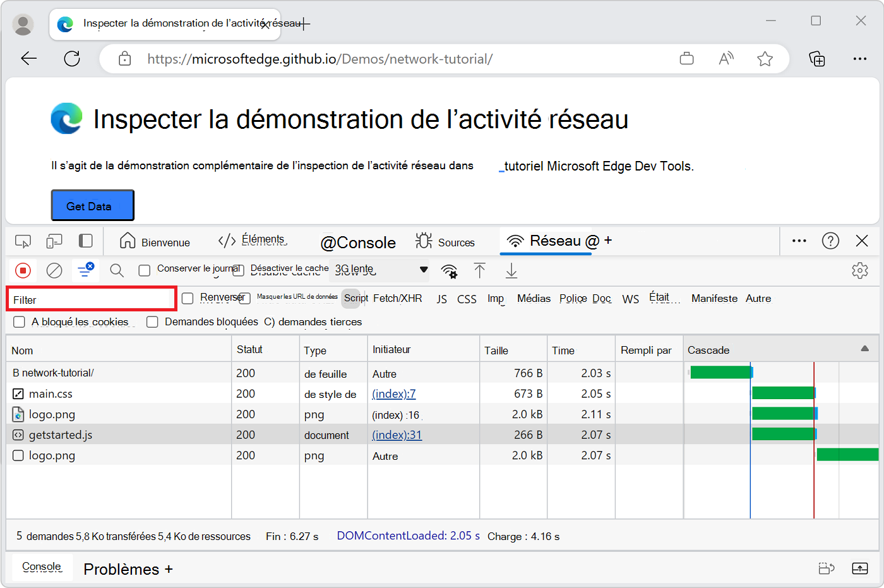
Task: Enable Conserver le journal checkbox
Action: point(145,271)
